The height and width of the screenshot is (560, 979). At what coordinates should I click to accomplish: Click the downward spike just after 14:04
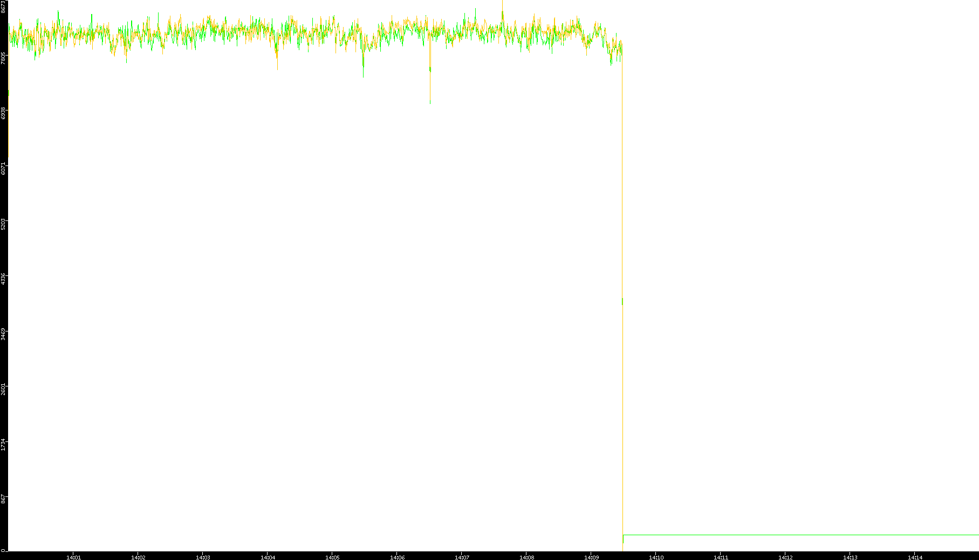click(x=277, y=62)
